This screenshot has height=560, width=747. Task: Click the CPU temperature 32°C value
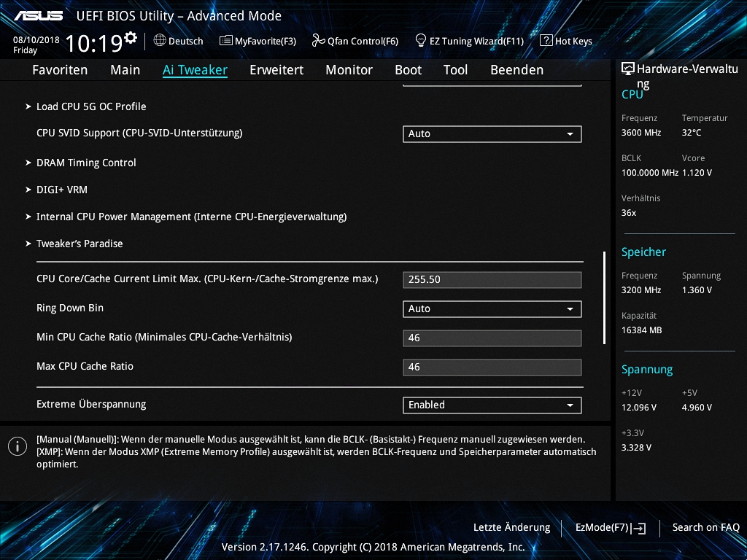[692, 133]
